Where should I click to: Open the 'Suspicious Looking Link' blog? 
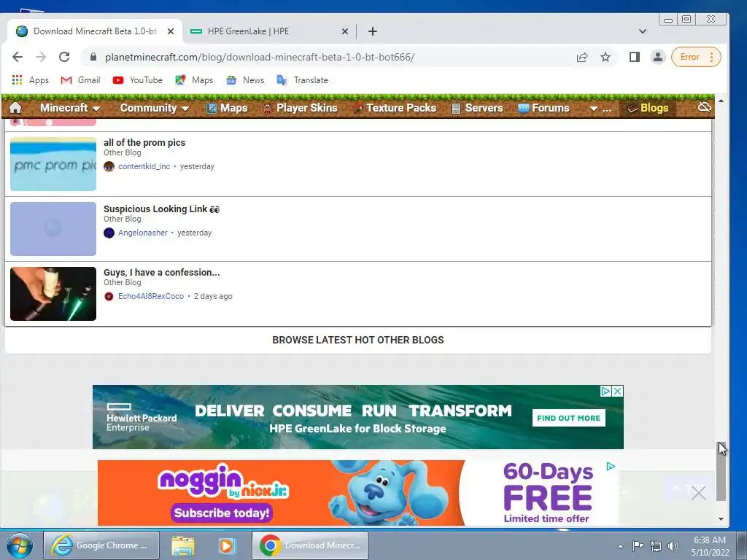pyautogui.click(x=161, y=209)
